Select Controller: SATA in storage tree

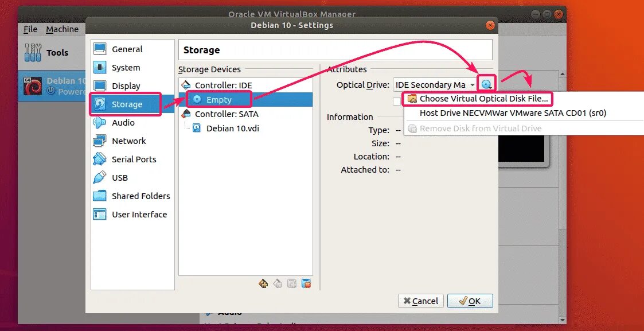(x=245, y=114)
